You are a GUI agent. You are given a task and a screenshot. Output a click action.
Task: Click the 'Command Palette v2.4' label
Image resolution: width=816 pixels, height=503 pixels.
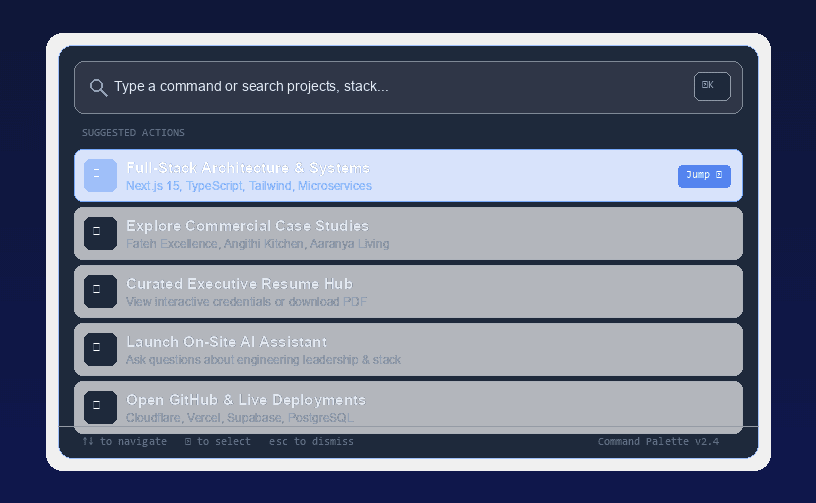pos(658,442)
